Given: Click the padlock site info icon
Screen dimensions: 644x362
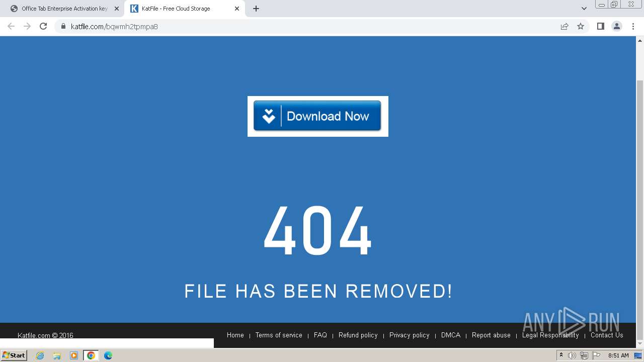Looking at the screenshot, I should [x=63, y=26].
